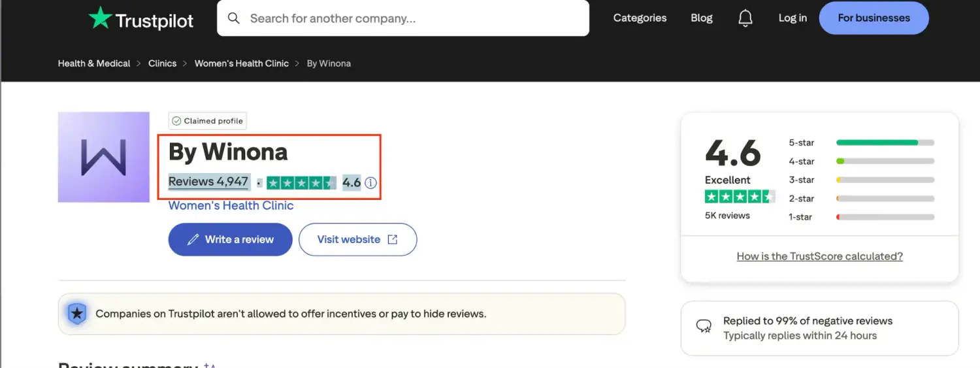Viewport: 980px width, 368px height.
Task: Click the search magnifier icon
Action: (x=233, y=18)
